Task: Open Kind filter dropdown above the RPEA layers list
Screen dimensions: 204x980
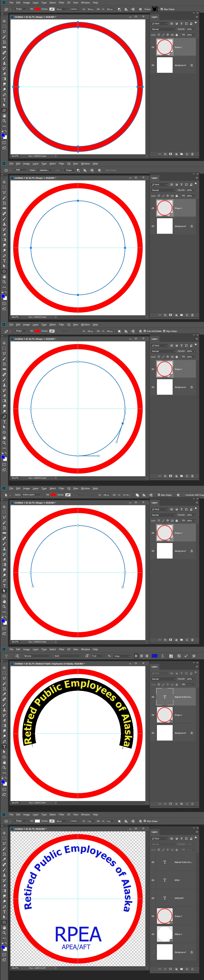Action: tap(160, 838)
